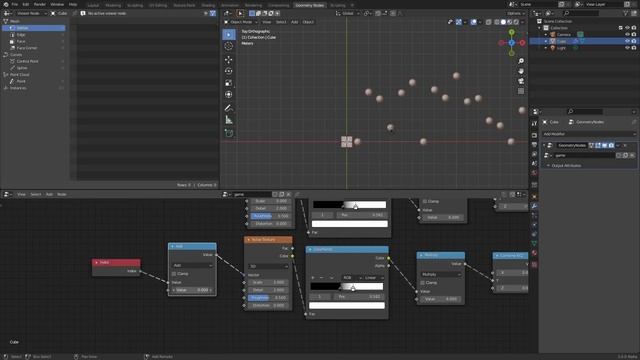Open the Window menu

[x=57, y=4]
